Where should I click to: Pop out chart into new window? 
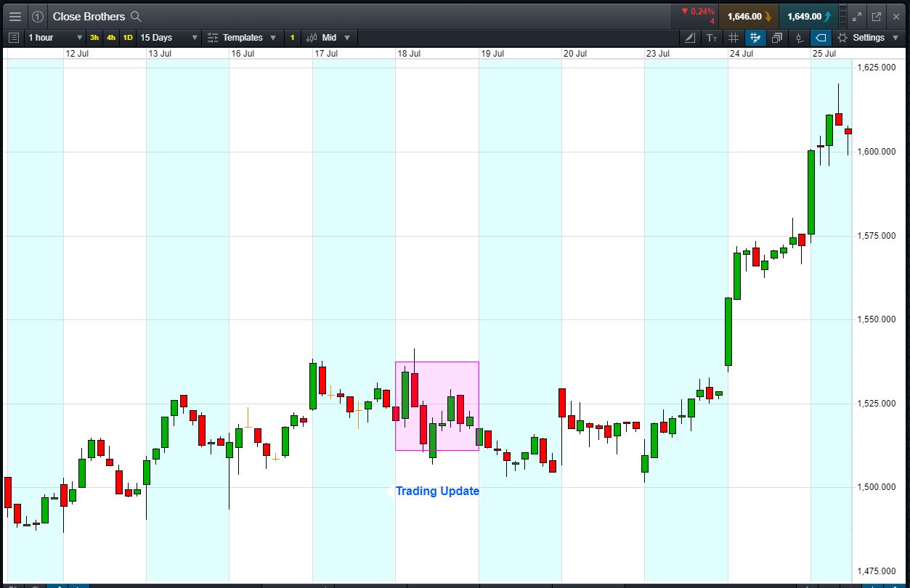(x=877, y=16)
